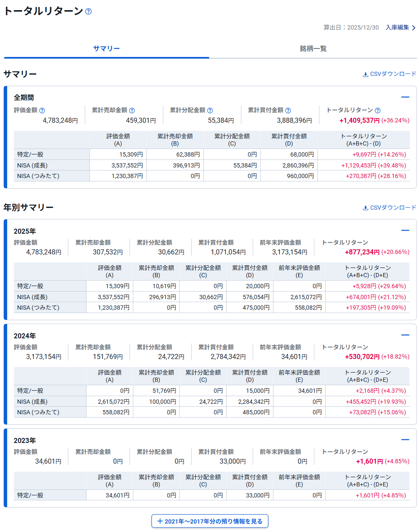The image size is (419, 532).
Task: Download the 年別サマリー CSV file
Action: [x=393, y=208]
